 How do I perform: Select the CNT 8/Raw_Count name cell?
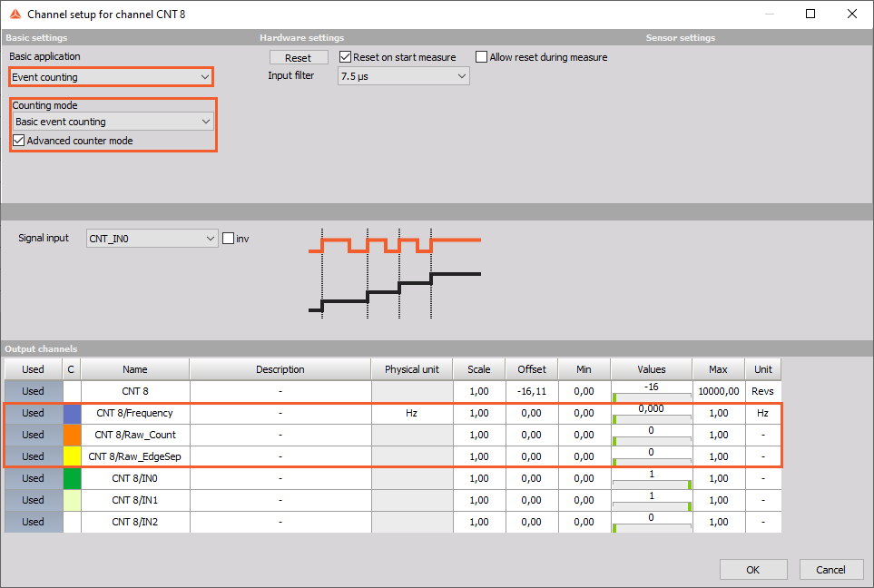click(x=135, y=435)
